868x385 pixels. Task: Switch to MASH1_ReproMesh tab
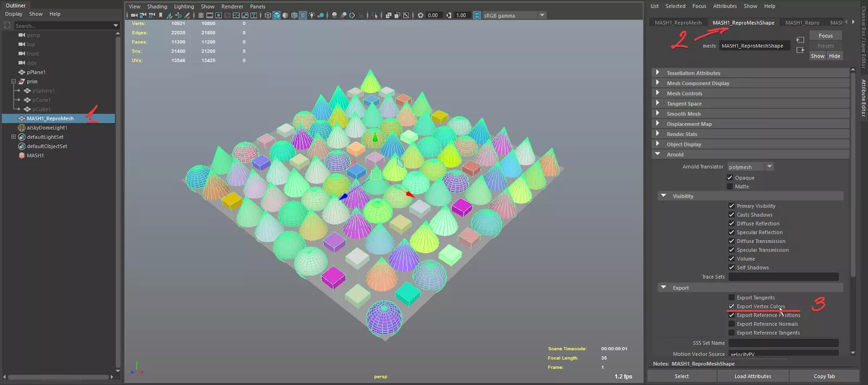click(x=678, y=22)
